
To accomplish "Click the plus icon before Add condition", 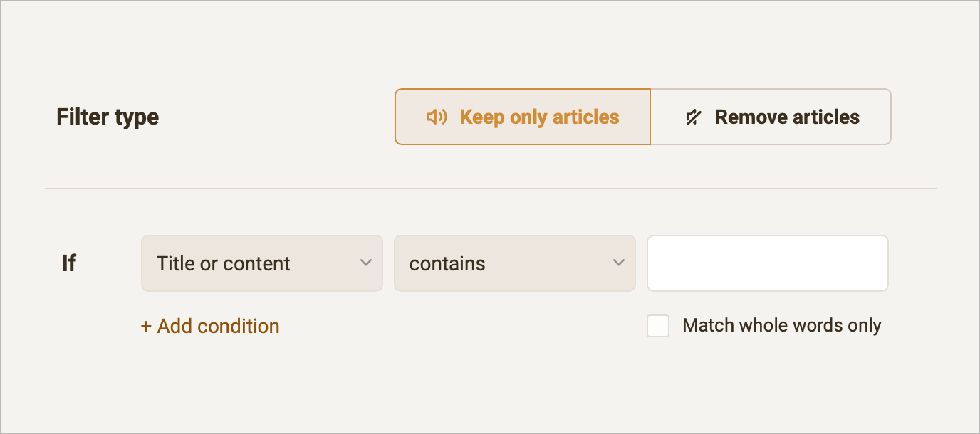I will pyautogui.click(x=146, y=326).
